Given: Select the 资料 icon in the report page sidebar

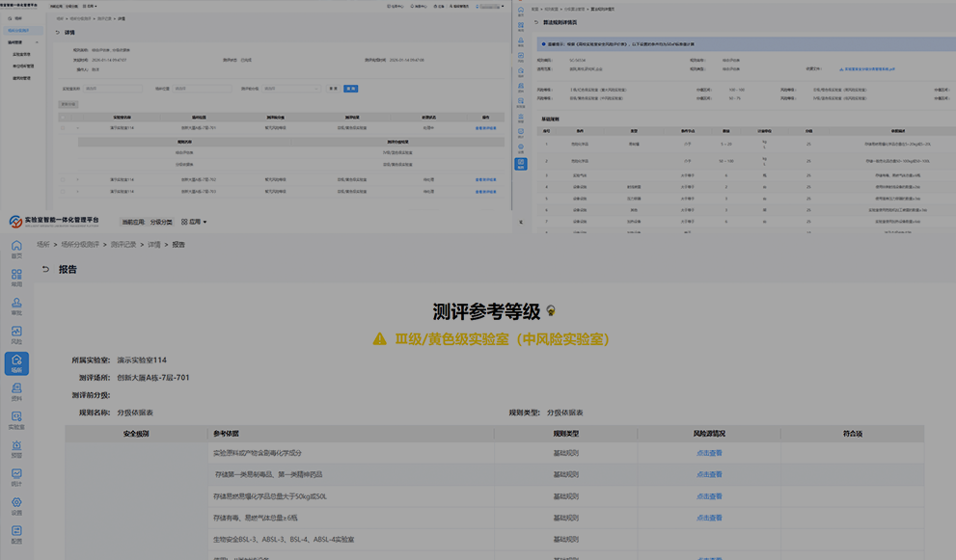Looking at the screenshot, I should (x=16, y=390).
